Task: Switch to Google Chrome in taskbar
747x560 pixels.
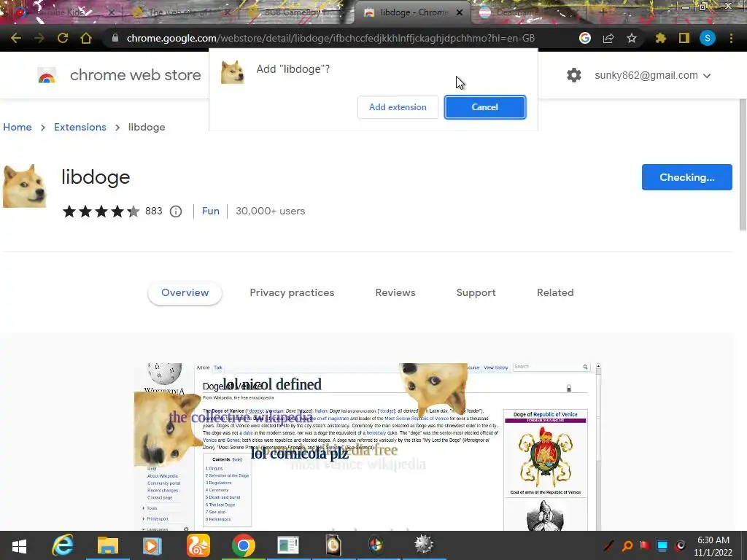Action: (244, 545)
